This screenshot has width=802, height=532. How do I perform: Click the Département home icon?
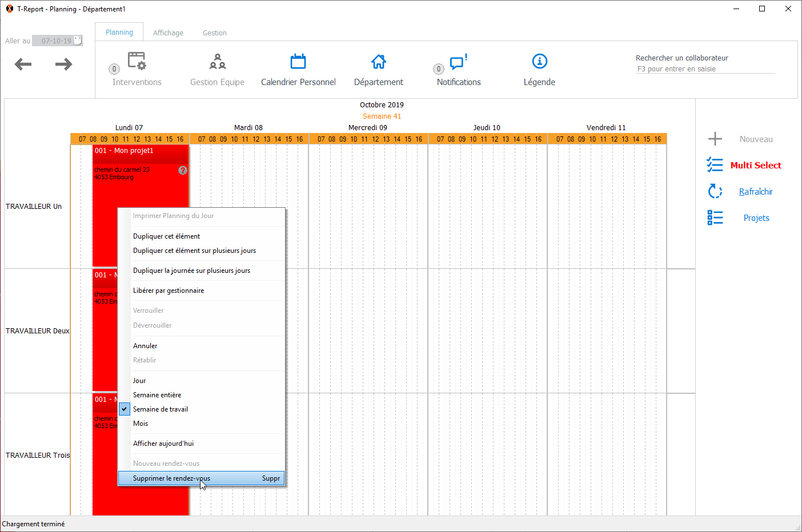378,62
